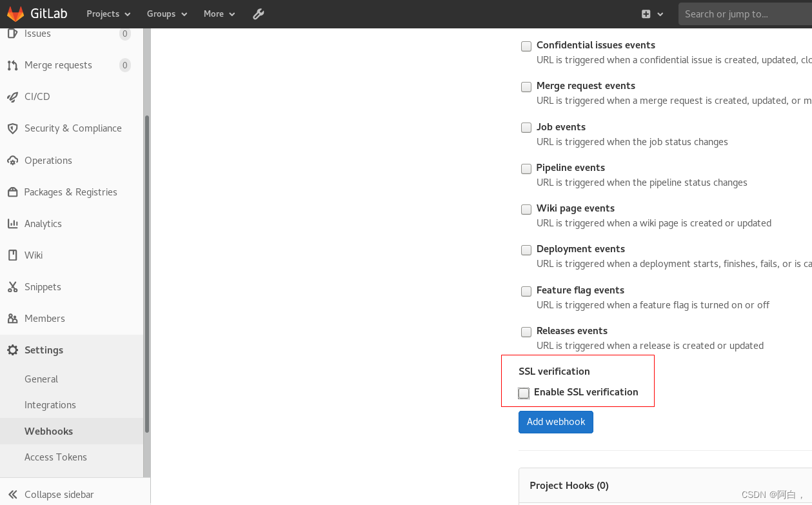Check the Merge request events box
The width and height of the screenshot is (812, 505).
526,86
